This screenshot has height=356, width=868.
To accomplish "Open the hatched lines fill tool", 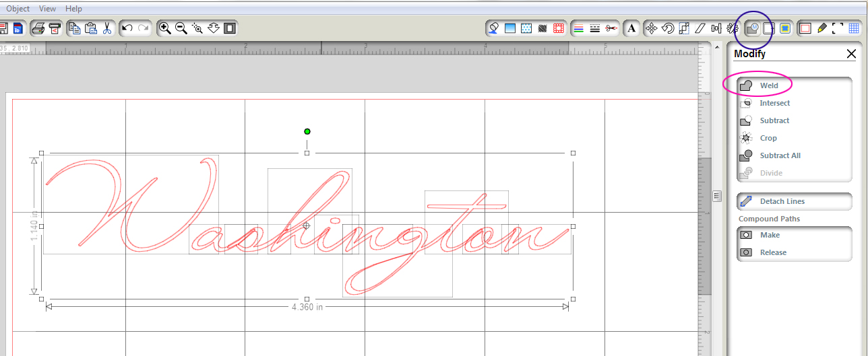I will tap(542, 28).
